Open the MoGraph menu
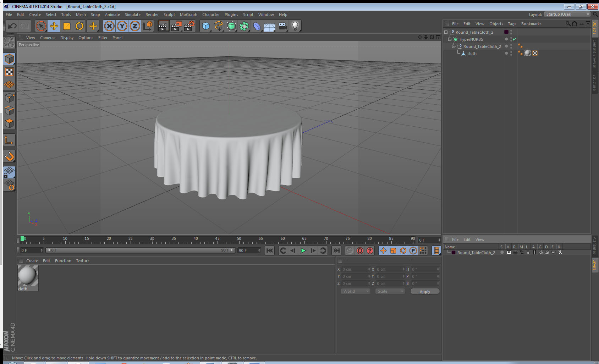The height and width of the screenshot is (364, 599). point(188,15)
